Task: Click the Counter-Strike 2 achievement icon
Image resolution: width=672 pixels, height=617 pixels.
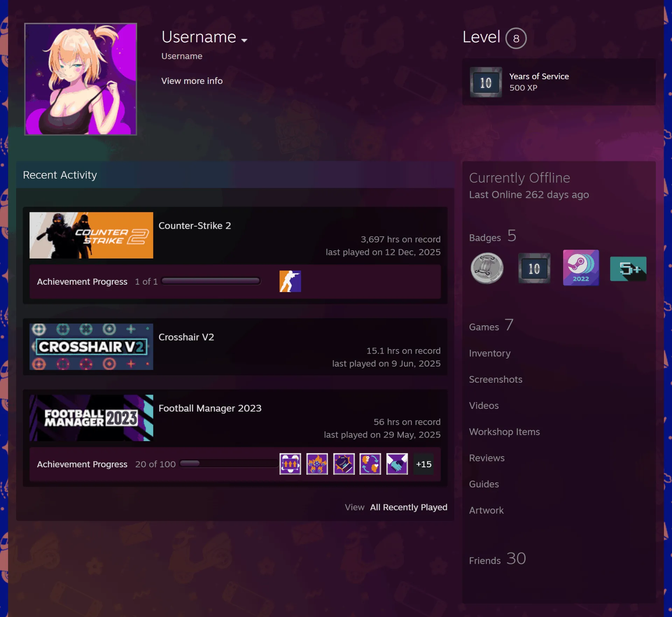Action: (x=290, y=281)
